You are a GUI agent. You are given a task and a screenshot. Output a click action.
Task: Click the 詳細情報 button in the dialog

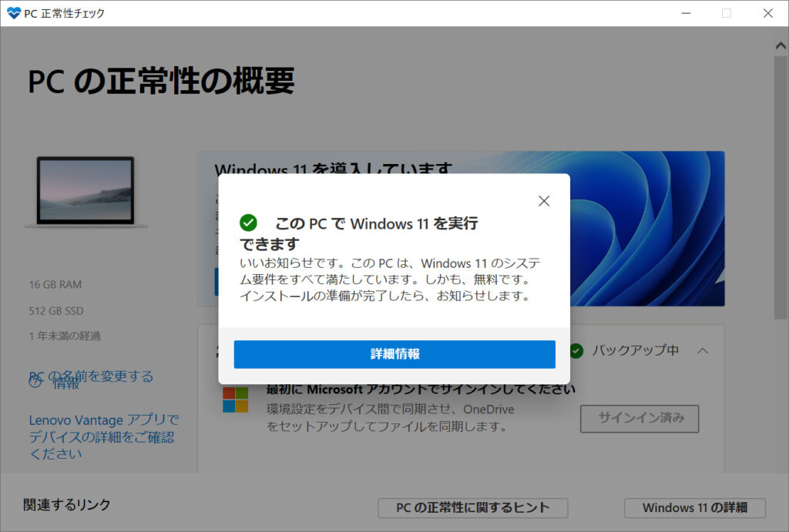pyautogui.click(x=394, y=354)
